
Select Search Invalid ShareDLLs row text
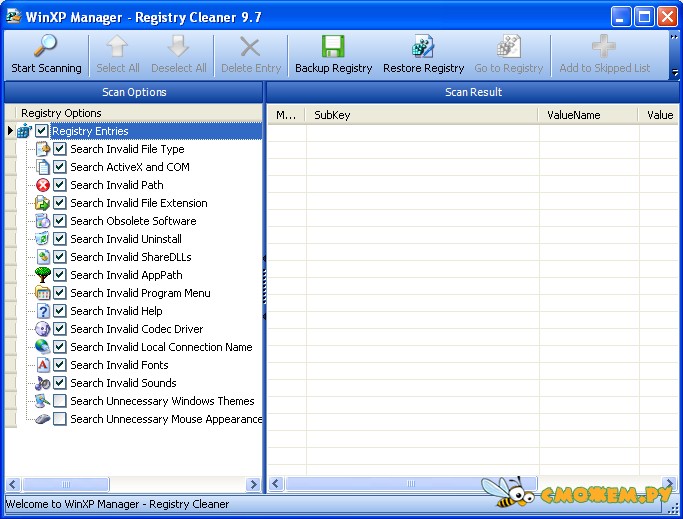[x=131, y=257]
